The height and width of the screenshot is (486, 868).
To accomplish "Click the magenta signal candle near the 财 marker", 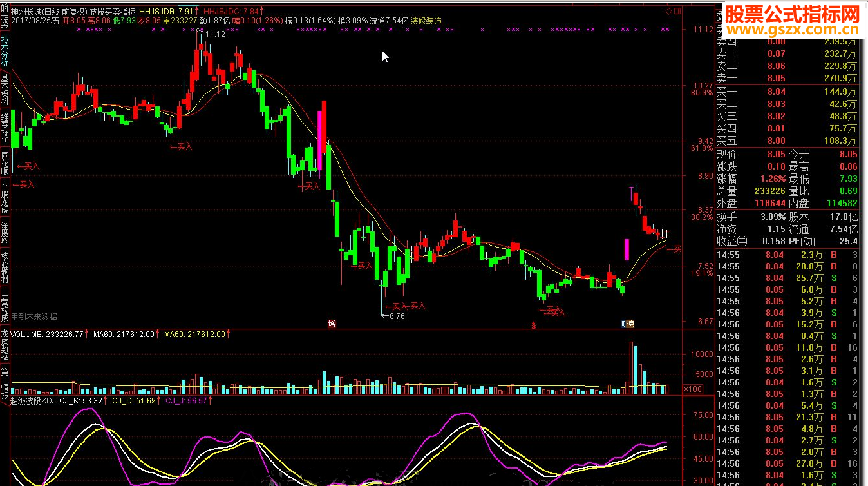I will pos(627,249).
